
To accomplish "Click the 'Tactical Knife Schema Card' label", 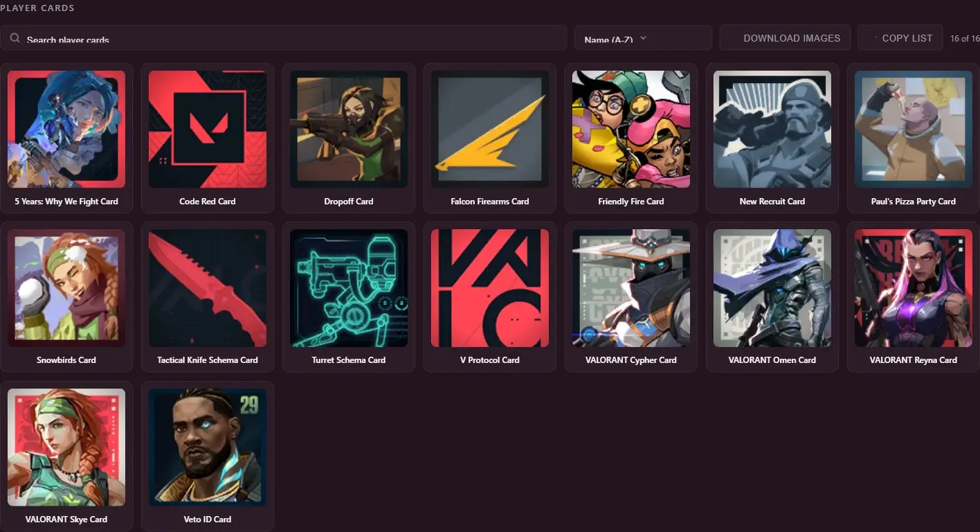I will (x=208, y=360).
